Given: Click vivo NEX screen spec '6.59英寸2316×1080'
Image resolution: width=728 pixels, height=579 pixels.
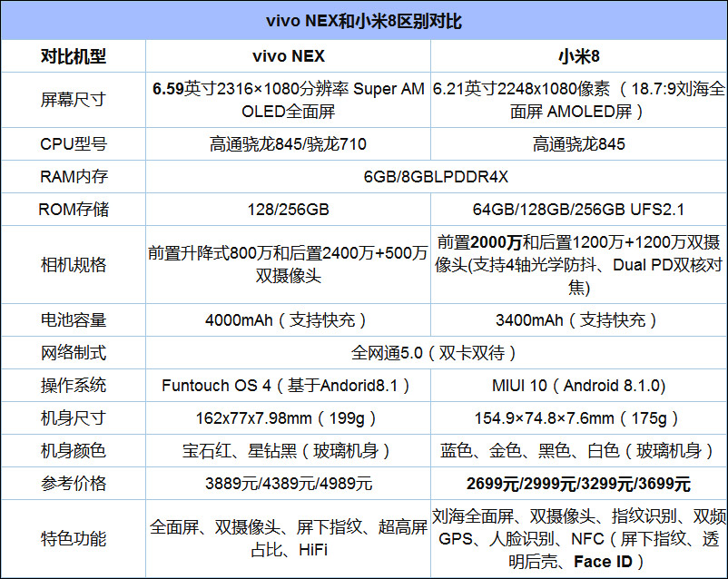Looking at the screenshot, I should click(x=288, y=100).
